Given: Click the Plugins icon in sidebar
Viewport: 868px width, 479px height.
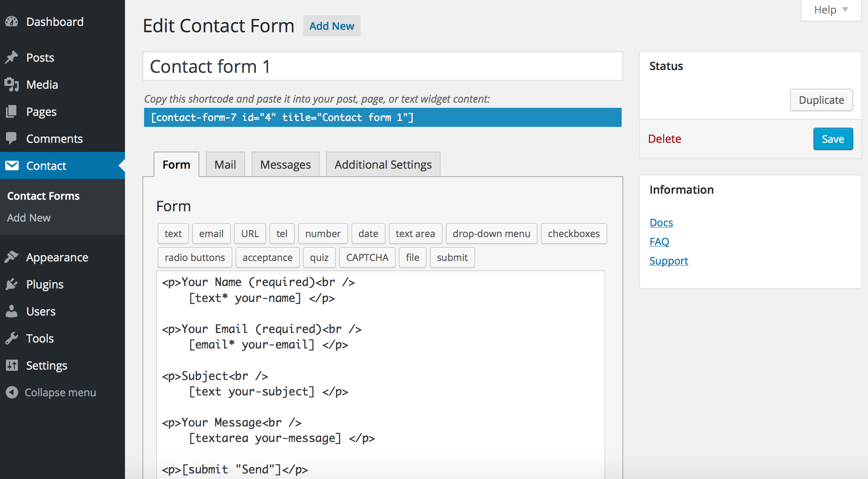Looking at the screenshot, I should (x=12, y=284).
